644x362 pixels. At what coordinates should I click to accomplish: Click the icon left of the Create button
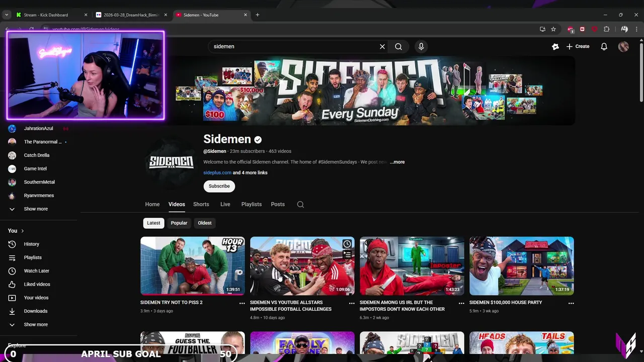[555, 46]
